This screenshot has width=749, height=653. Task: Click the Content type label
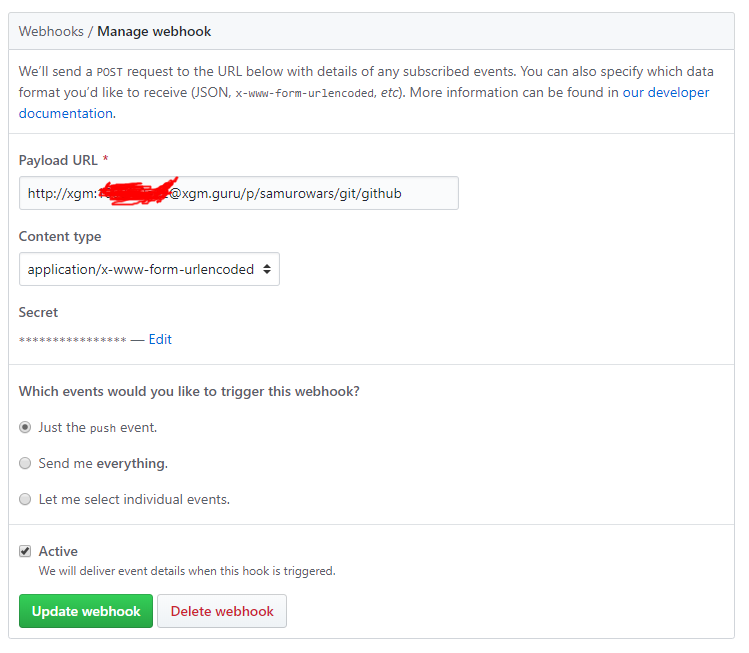point(60,236)
